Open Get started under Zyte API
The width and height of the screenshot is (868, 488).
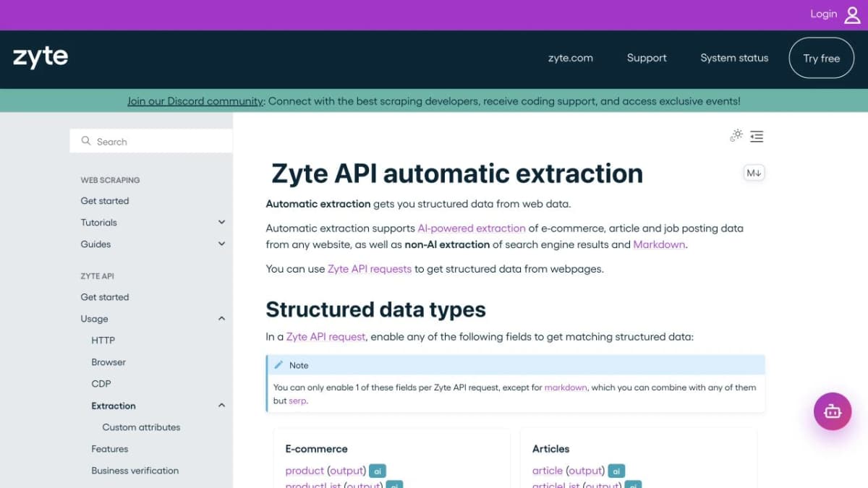point(105,297)
